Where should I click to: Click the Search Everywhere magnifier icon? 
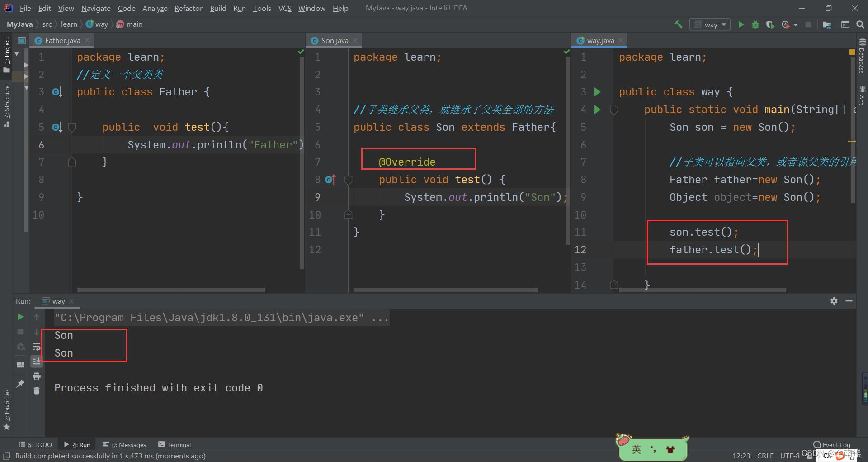(860, 24)
